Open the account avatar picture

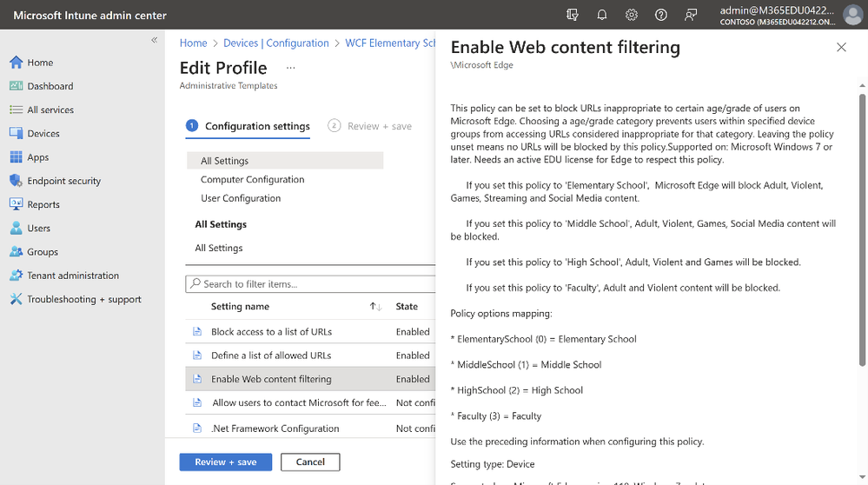853,15
